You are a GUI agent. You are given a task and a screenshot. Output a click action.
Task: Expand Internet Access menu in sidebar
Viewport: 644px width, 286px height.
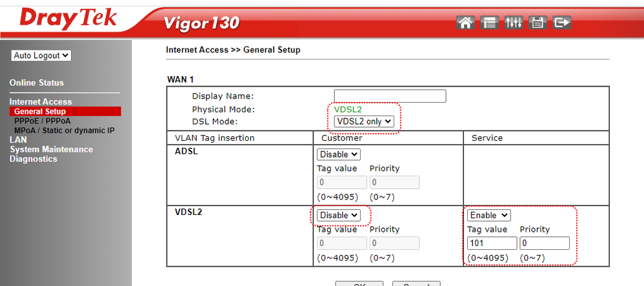pos(41,101)
